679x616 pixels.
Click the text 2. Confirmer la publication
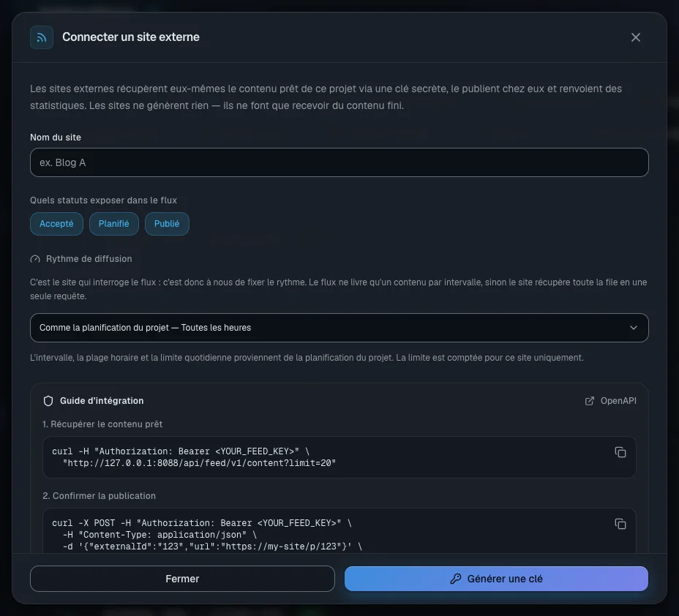click(x=99, y=496)
